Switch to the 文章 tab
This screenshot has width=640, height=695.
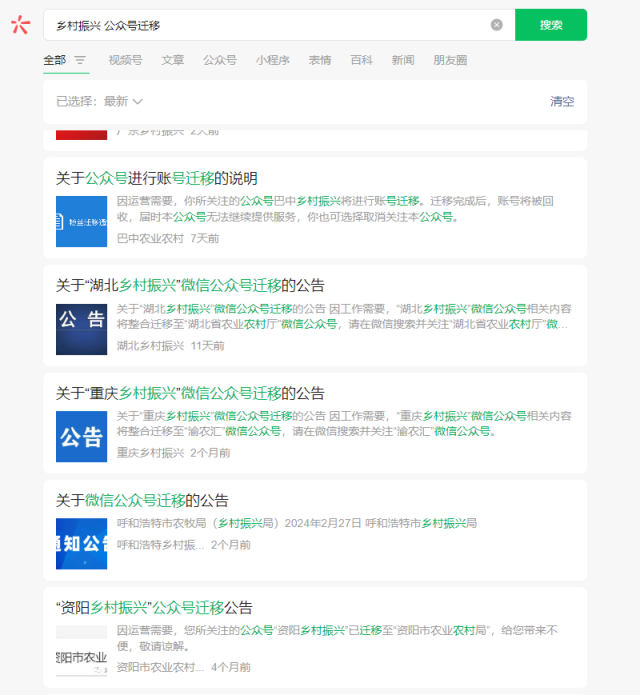tap(173, 60)
